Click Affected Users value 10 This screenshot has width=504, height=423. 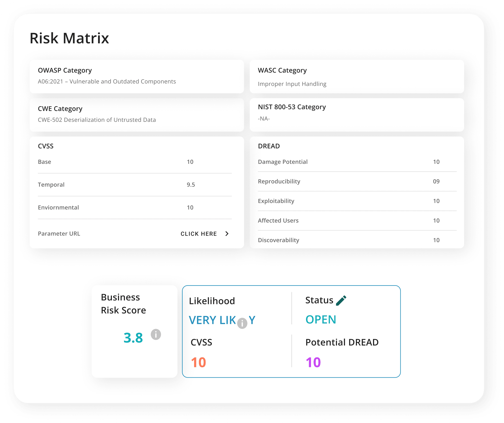[436, 221]
